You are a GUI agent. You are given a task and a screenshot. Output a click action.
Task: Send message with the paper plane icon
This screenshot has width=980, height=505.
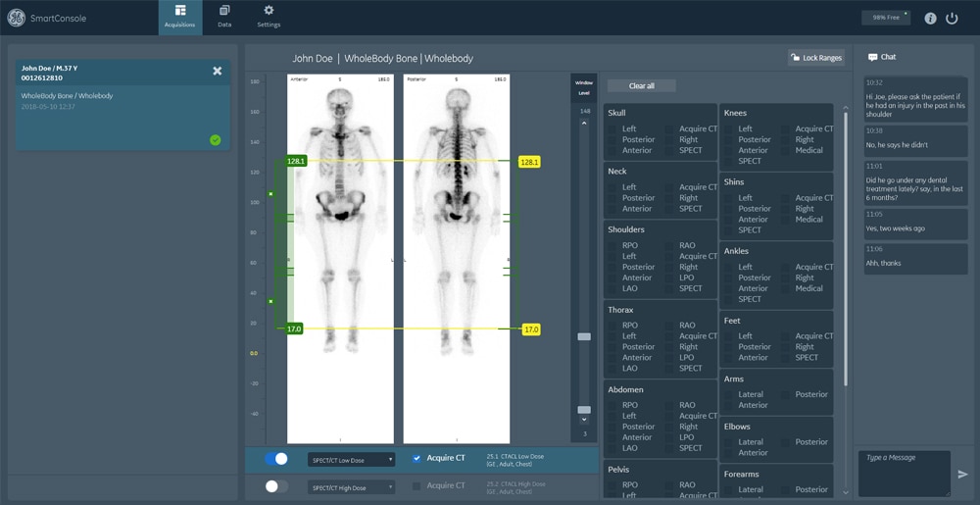(962, 475)
